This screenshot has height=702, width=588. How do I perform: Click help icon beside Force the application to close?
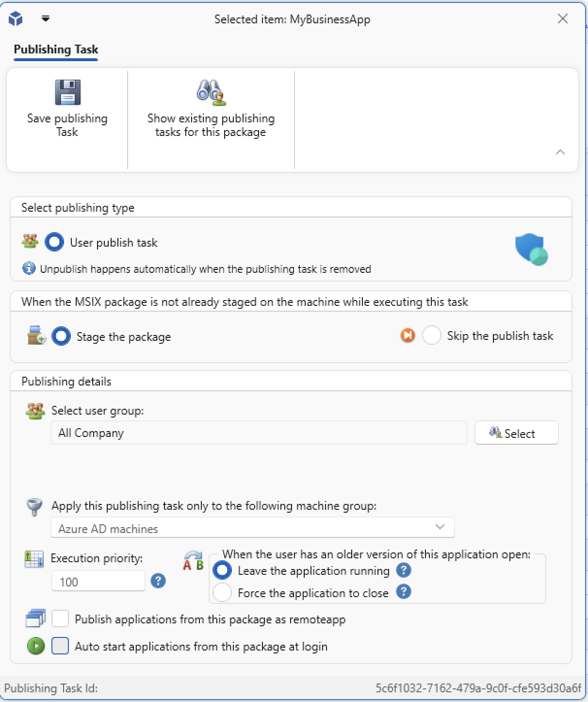[404, 592]
